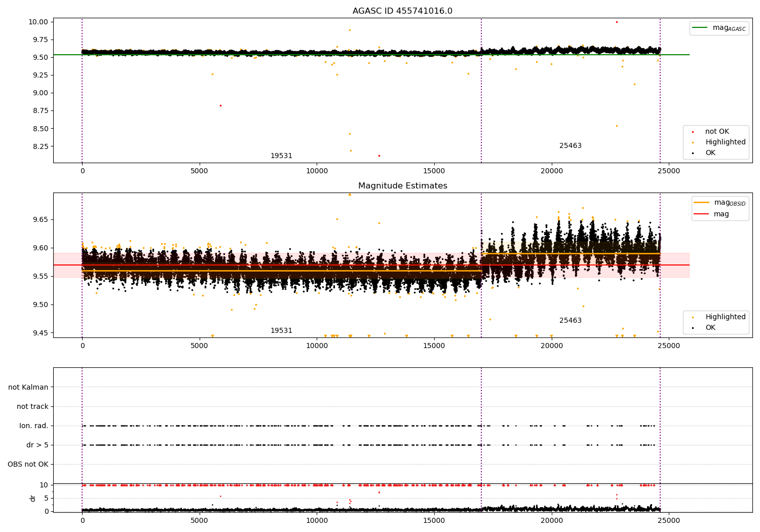760x532 pixels.
Task: Select the 'Magnitude Estimates' plot title
Action: 402,186
